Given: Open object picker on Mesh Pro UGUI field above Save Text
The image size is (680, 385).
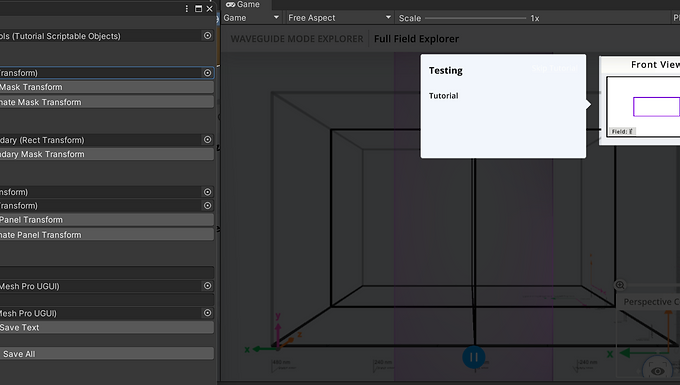Looking at the screenshot, I should click(x=207, y=313).
